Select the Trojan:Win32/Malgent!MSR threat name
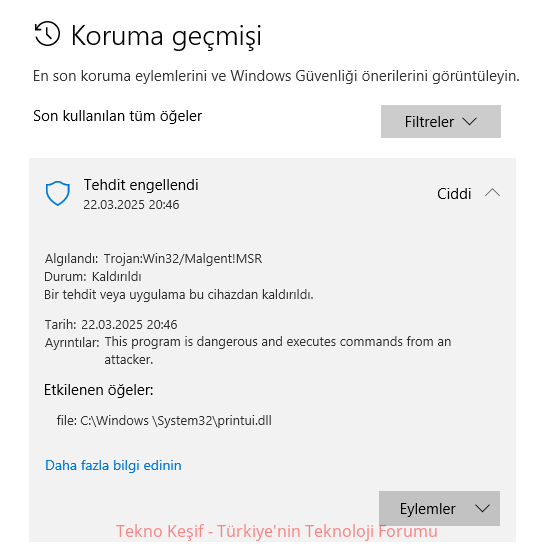The image size is (553, 552). pyautogui.click(x=183, y=259)
